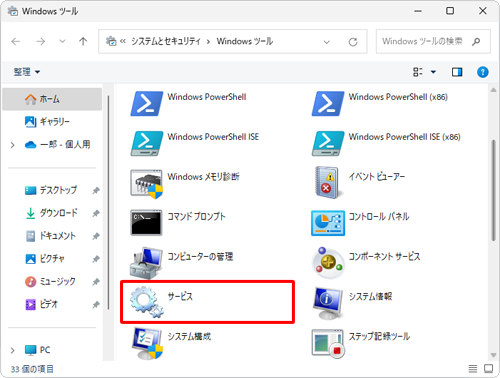Click the scrollbar up arrow
Screen dimensions: 500x378
tap(493, 90)
